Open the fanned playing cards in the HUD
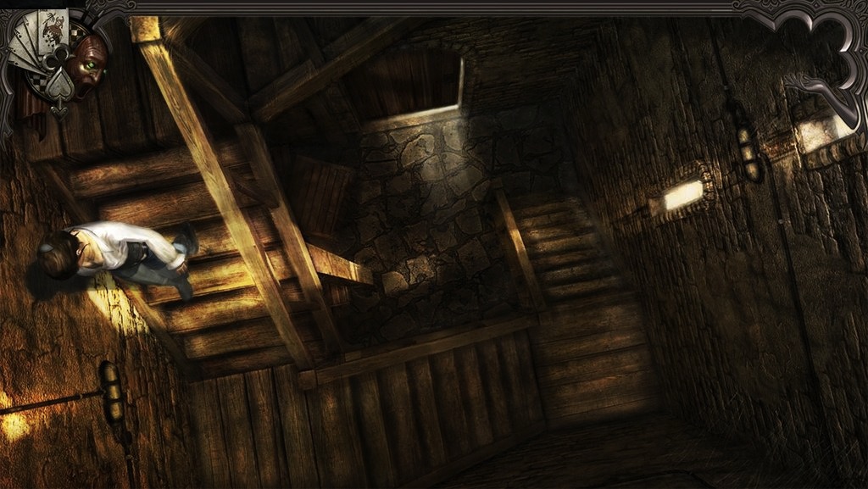 tap(36, 42)
